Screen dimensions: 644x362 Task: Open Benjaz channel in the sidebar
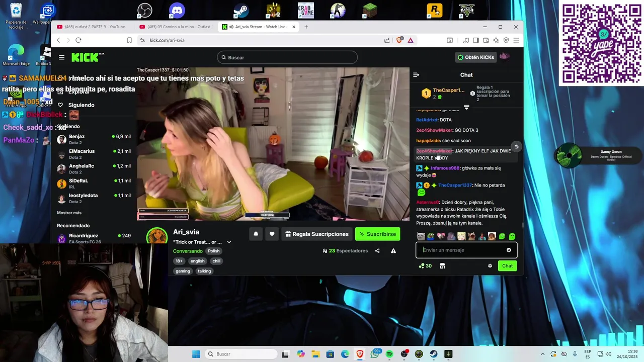[94, 139]
